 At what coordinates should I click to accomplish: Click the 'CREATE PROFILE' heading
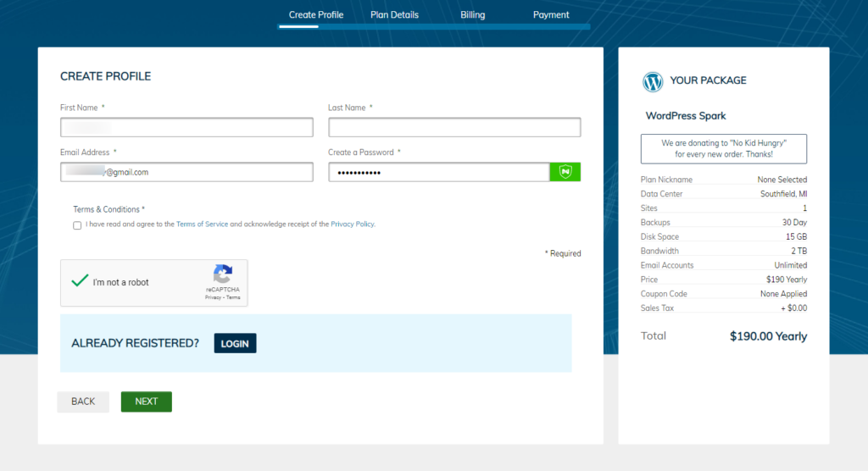coord(105,76)
